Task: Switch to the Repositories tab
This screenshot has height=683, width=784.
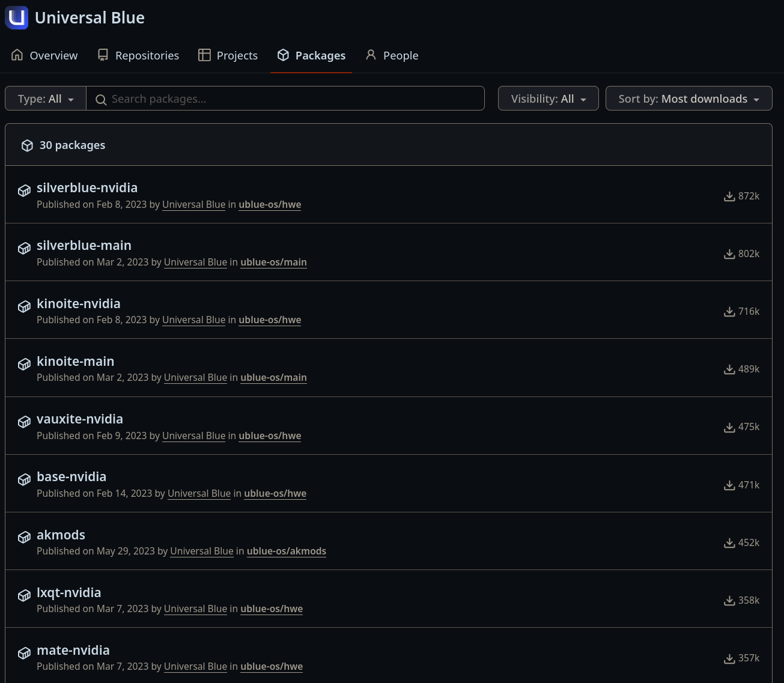Action: 138,55
